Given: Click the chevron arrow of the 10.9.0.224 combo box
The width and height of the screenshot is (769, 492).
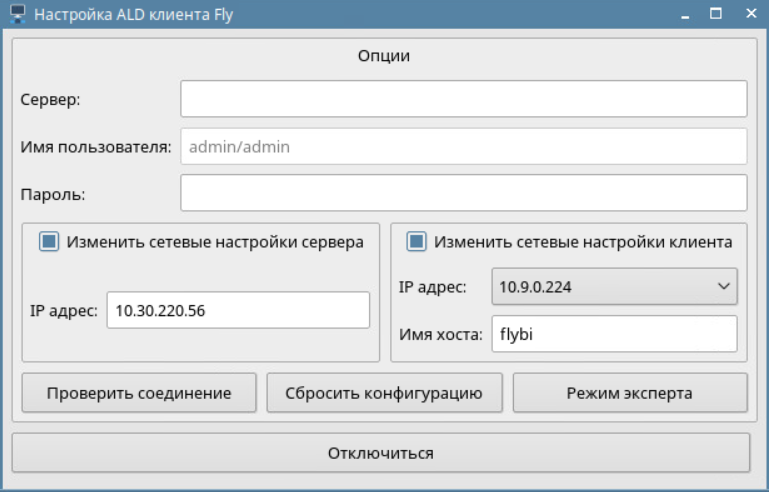Looking at the screenshot, I should [x=724, y=287].
